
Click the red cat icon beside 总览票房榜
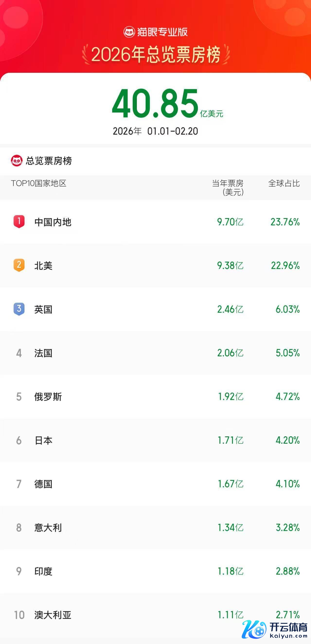[17, 160]
